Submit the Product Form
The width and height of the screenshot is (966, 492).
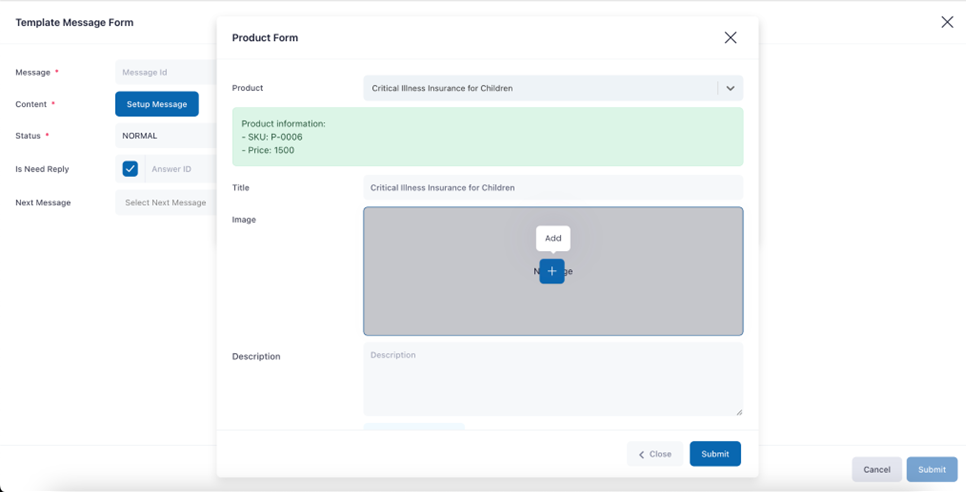pyautogui.click(x=715, y=454)
